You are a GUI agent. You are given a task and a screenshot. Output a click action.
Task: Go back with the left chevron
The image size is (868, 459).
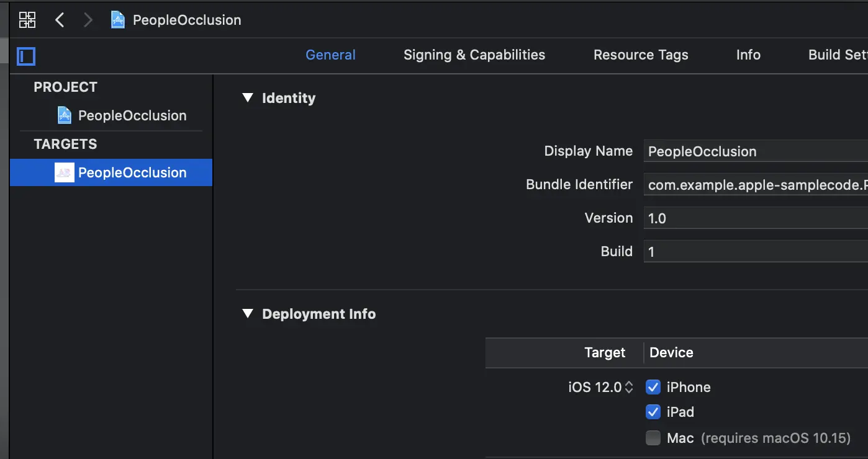pos(60,20)
